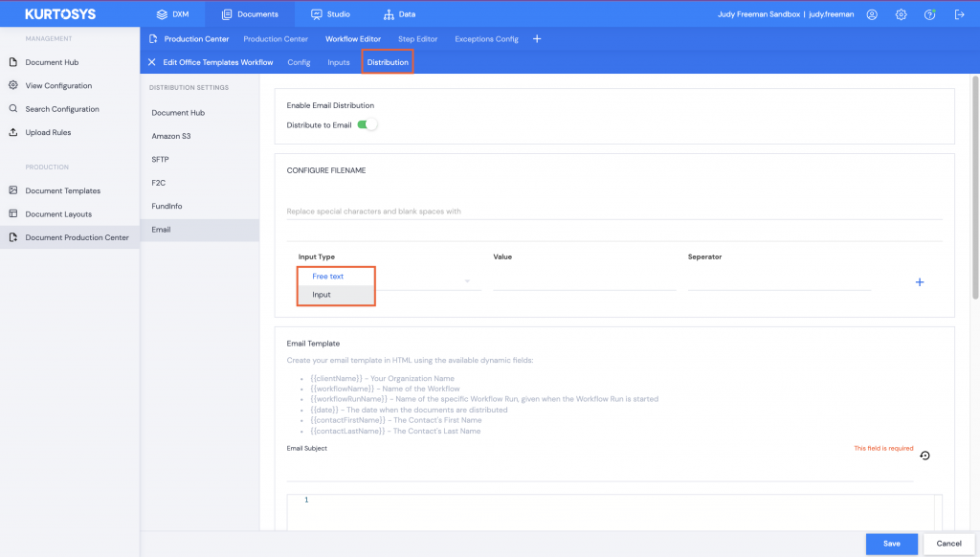Open the help question mark icon

(930, 14)
